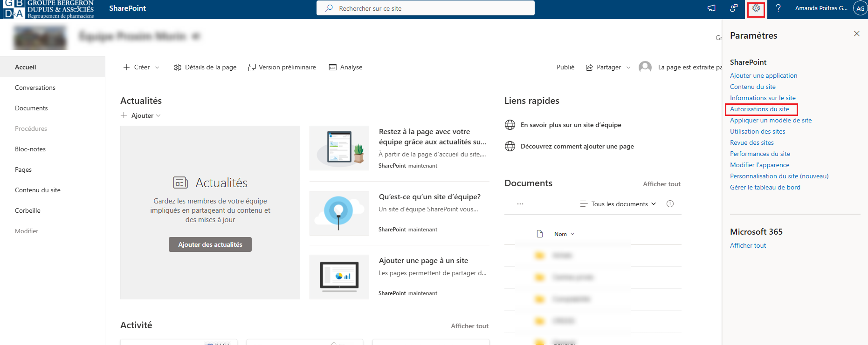Viewport: 868px width, 345px height.
Task: Click the Version préliminaire icon
Action: pos(252,68)
